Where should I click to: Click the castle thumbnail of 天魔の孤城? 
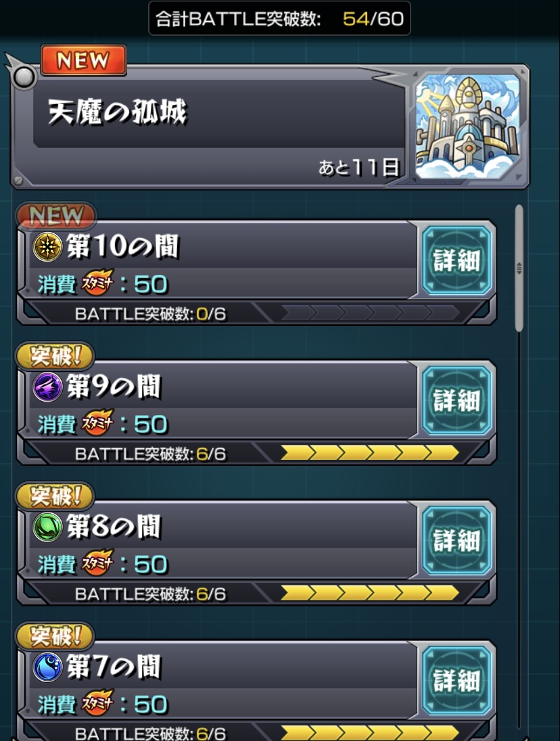468,126
